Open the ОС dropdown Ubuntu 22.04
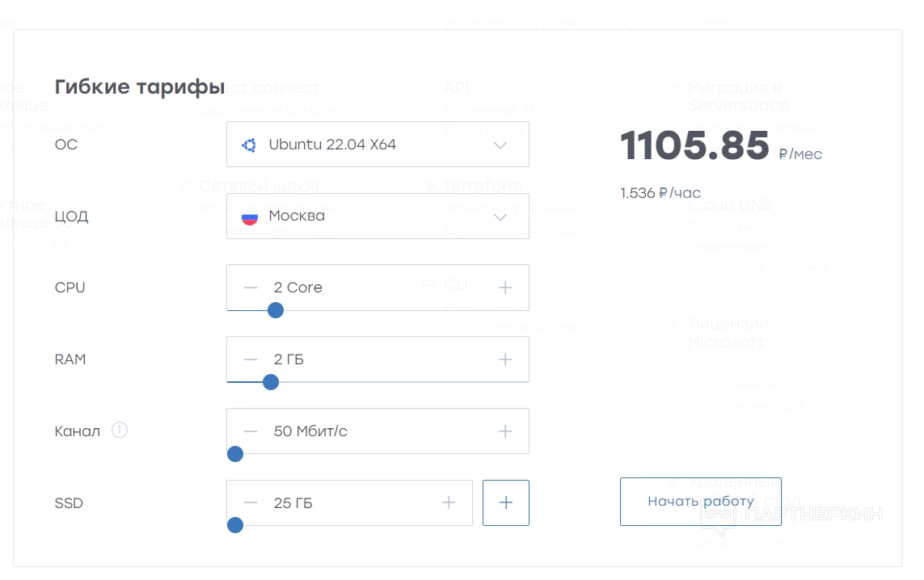 (x=378, y=145)
